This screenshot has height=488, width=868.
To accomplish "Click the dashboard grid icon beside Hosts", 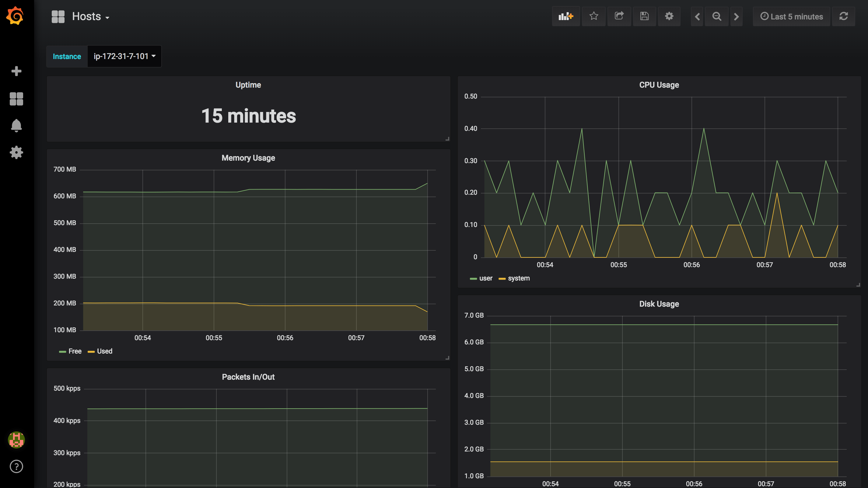I will point(58,16).
